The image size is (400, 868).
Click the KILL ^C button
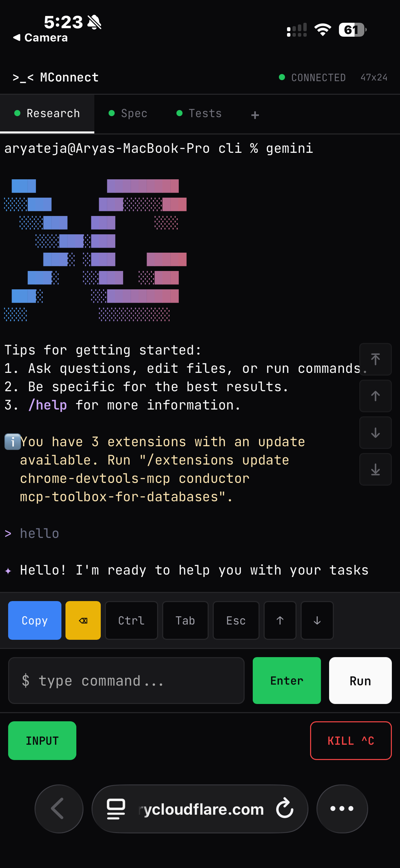pos(351,741)
